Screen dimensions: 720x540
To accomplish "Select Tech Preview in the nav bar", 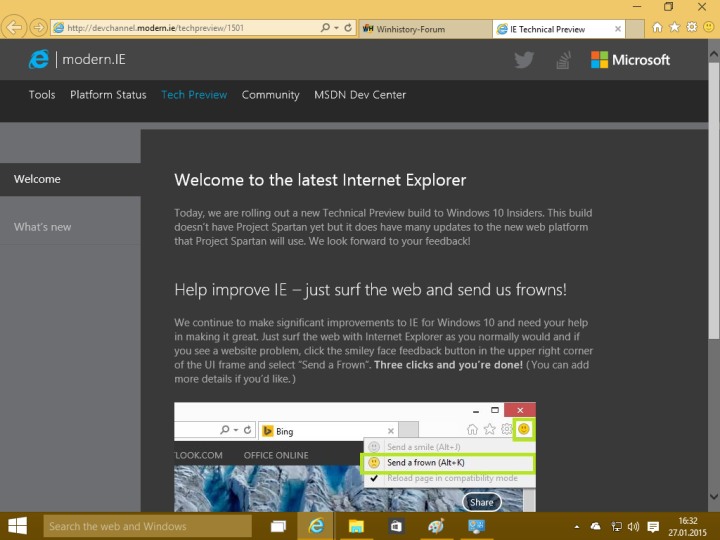I will (x=194, y=95).
